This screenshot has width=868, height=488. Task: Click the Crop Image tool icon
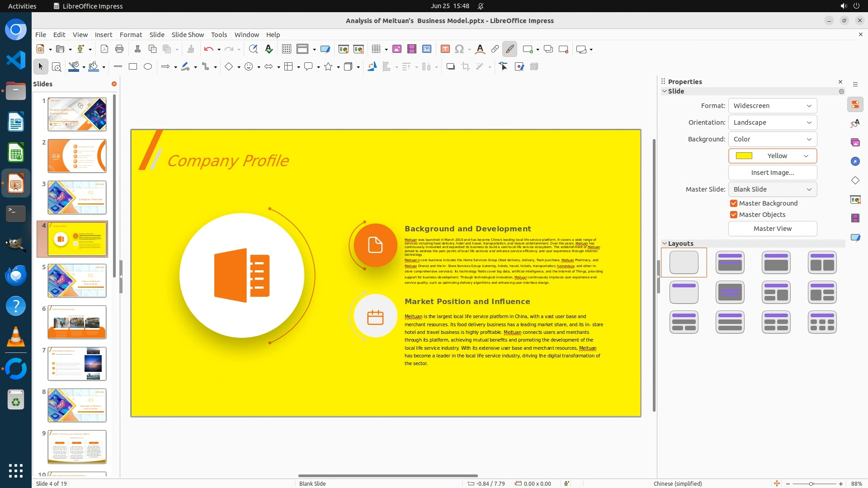click(465, 67)
